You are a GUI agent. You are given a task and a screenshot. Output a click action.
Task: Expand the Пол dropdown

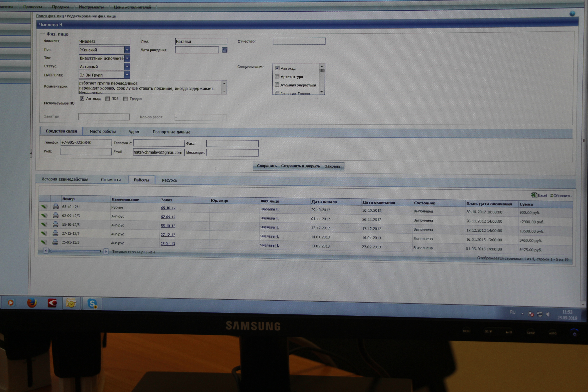[127, 50]
